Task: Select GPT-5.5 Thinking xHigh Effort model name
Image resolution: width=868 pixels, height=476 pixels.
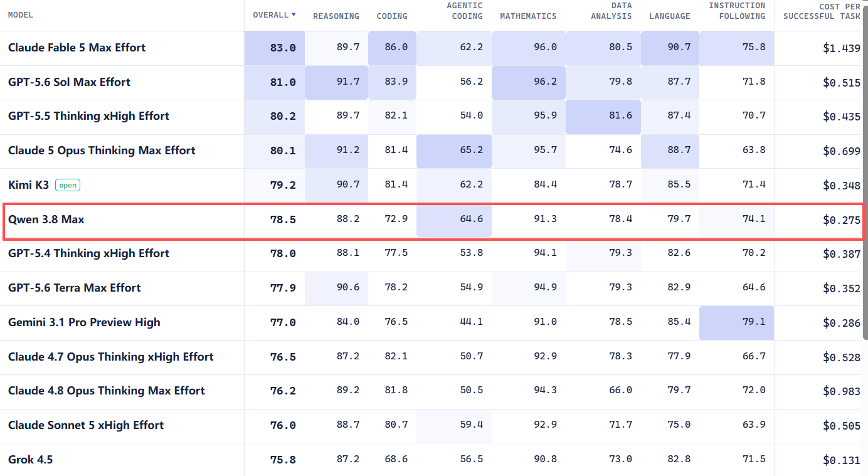Action: click(x=88, y=116)
